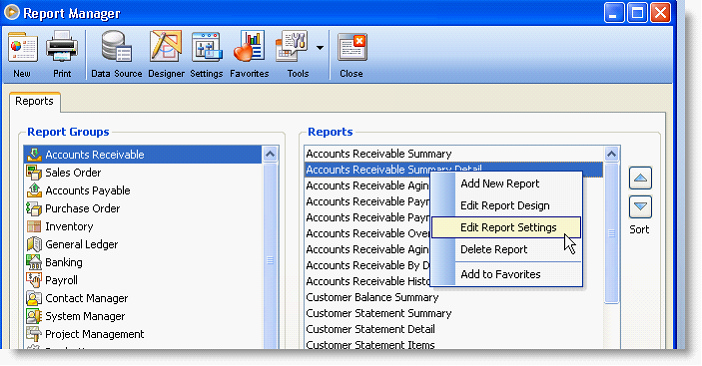702x366 pixels.
Task: Maximize the Report Manager window
Action: click(x=637, y=13)
